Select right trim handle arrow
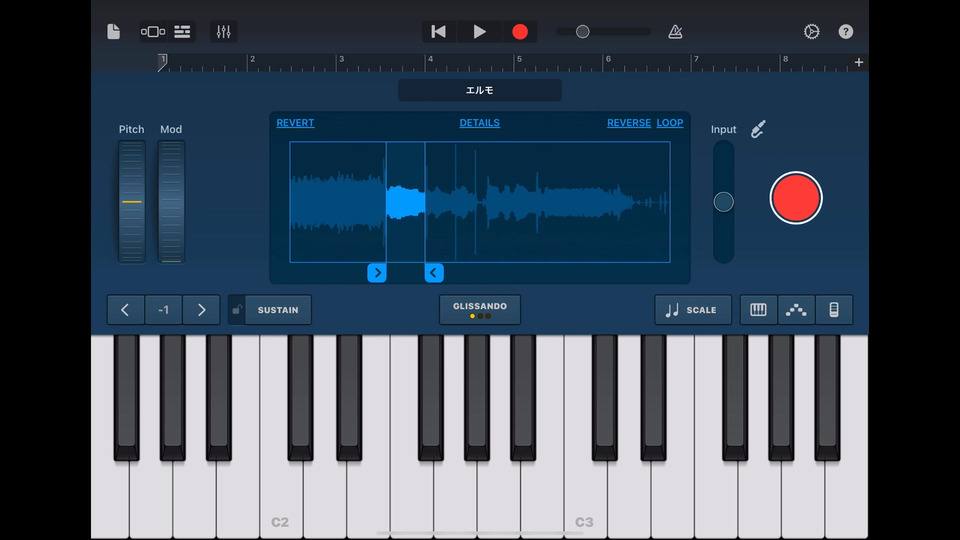The image size is (960, 540). (433, 272)
